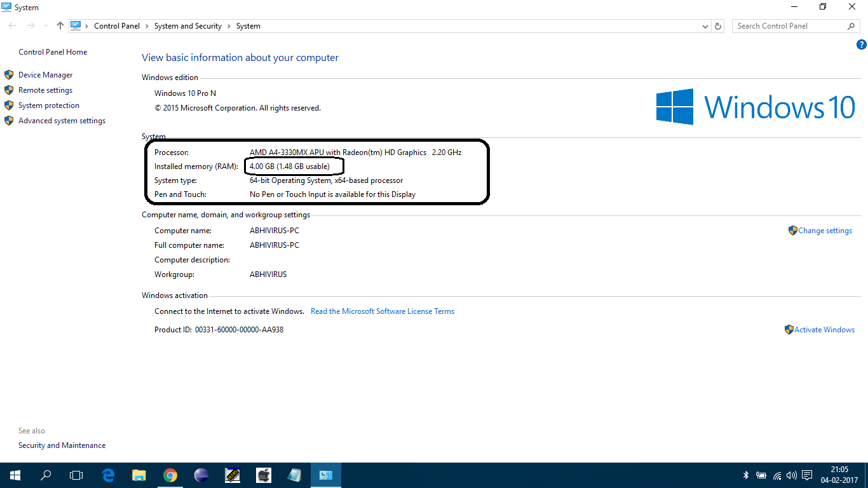Click the Bluetooth tray icon
This screenshot has width=868, height=488.
coord(746,475)
